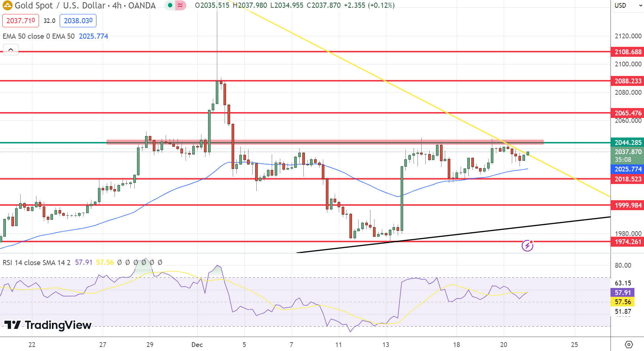The image size is (644, 351).
Task: Click the pink approximate-data indicator icon
Action: pyautogui.click(x=180, y=6)
